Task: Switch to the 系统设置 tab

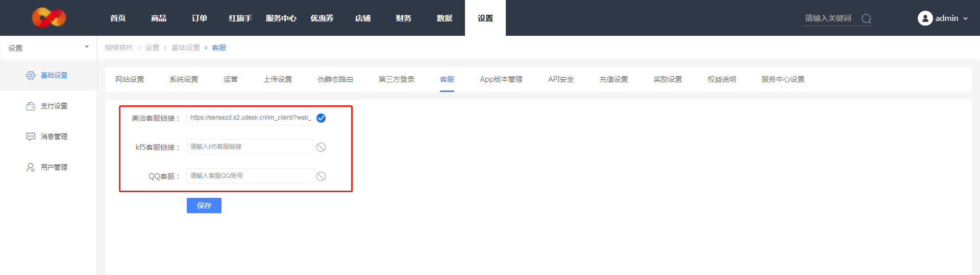Action: pos(184,79)
